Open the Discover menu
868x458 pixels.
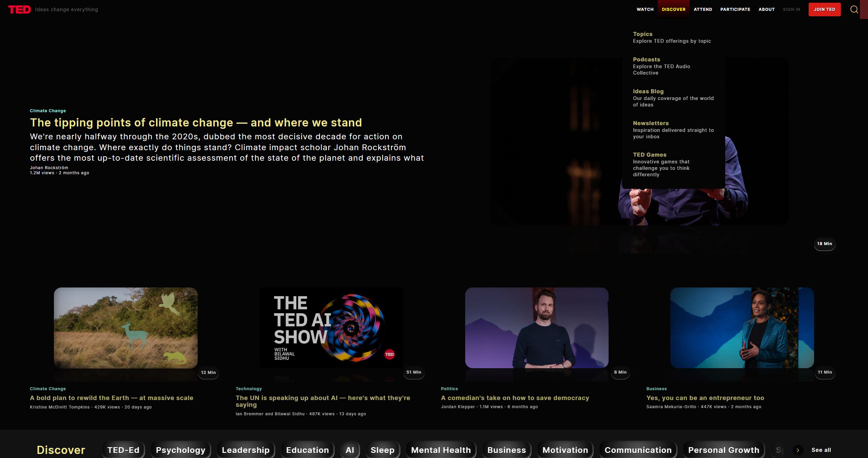673,9
